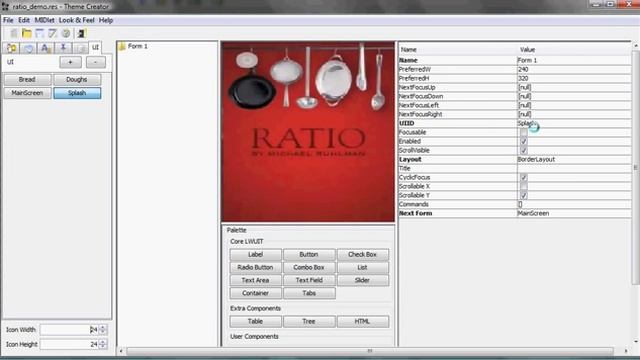Open the MIDlet menu
The width and height of the screenshot is (640, 360).
(44, 20)
